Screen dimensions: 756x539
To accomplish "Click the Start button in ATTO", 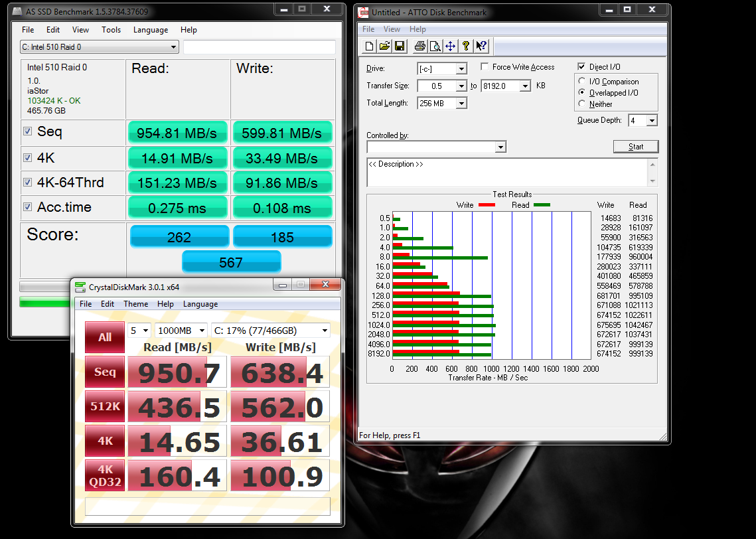I will point(635,147).
